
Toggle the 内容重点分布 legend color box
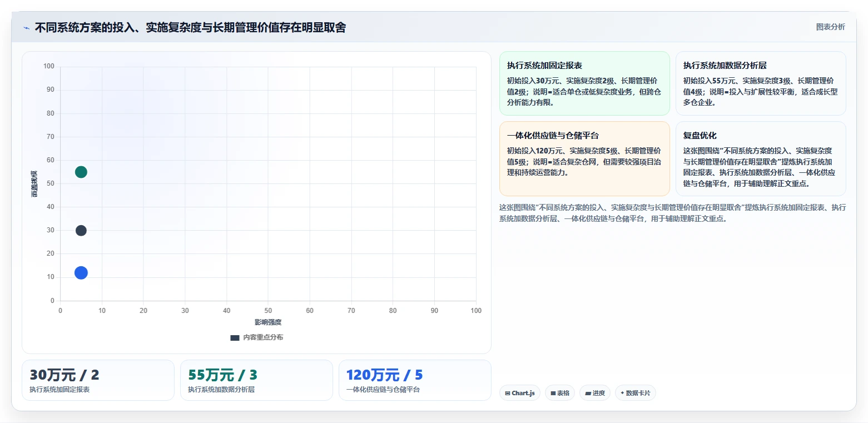coord(235,337)
